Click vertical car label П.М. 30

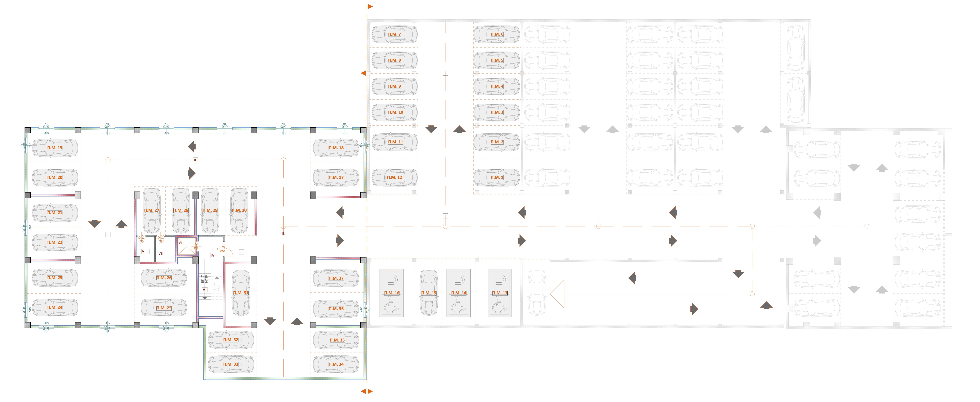click(239, 210)
